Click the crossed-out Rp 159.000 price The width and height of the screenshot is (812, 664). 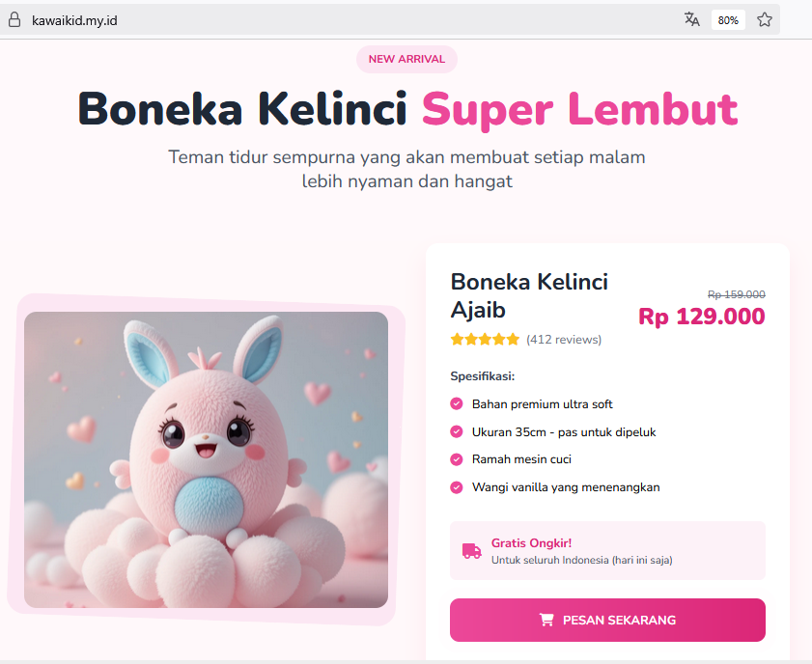click(x=736, y=294)
